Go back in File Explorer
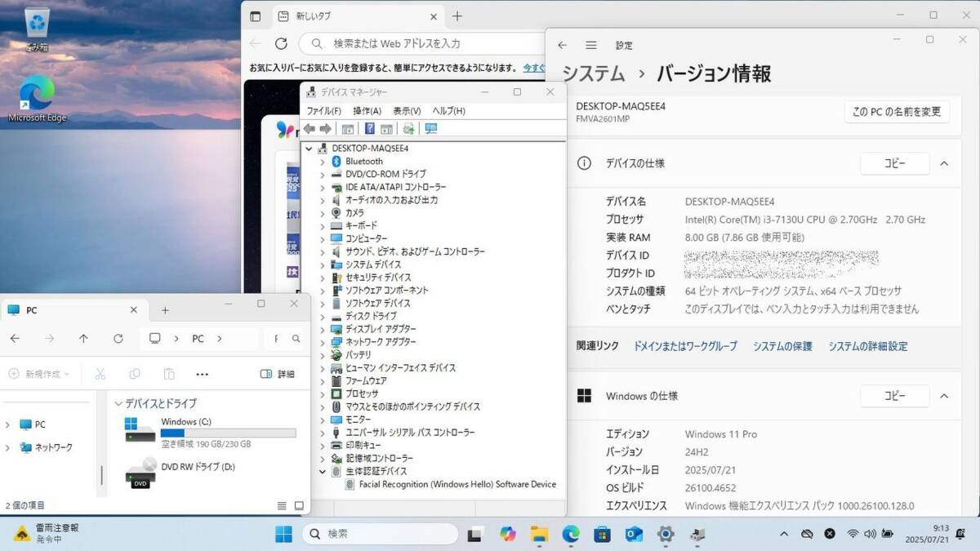This screenshot has width=980, height=551. pos(15,338)
